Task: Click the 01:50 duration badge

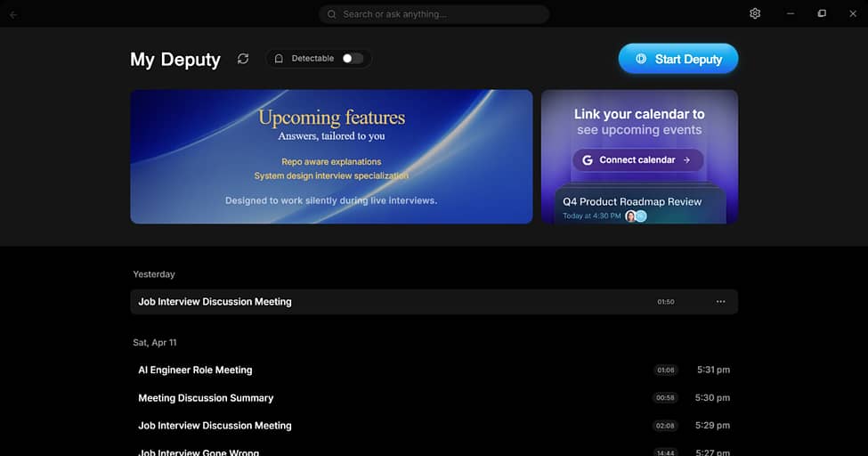Action: click(666, 302)
